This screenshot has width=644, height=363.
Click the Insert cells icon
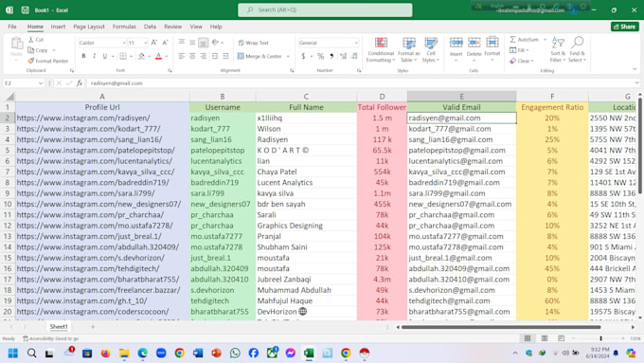[456, 43]
